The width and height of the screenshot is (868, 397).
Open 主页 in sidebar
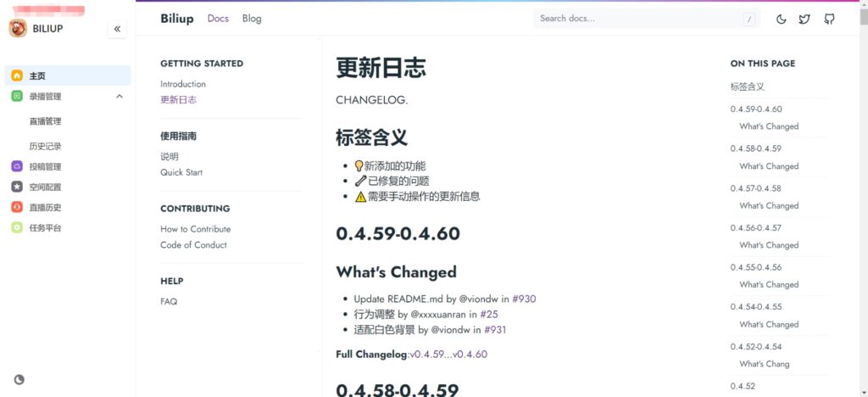[x=68, y=75]
